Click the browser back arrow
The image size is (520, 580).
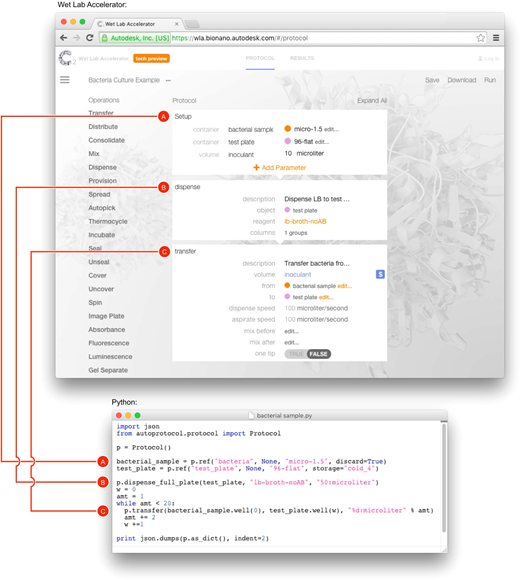click(x=64, y=38)
